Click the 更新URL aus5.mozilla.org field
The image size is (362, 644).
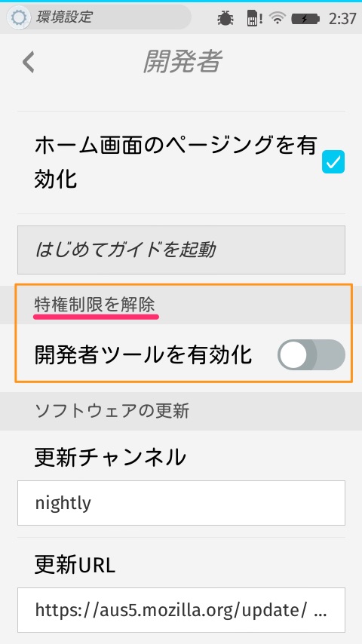pyautogui.click(x=181, y=610)
